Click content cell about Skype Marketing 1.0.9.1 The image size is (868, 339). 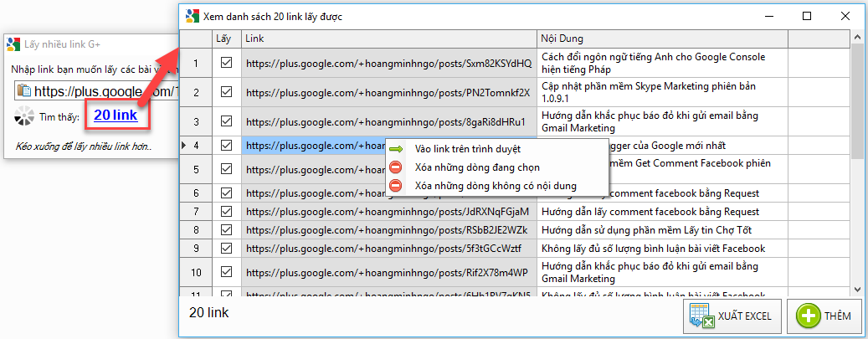pyautogui.click(x=662, y=92)
